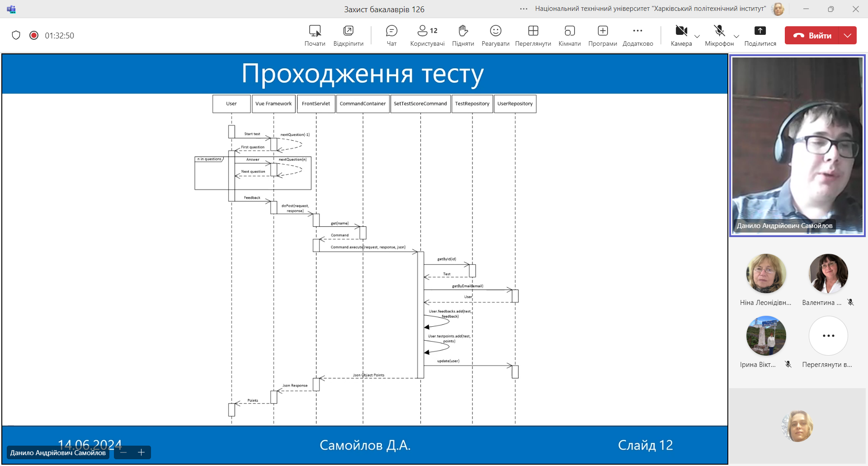Unmute the Мікрофон

(x=719, y=35)
